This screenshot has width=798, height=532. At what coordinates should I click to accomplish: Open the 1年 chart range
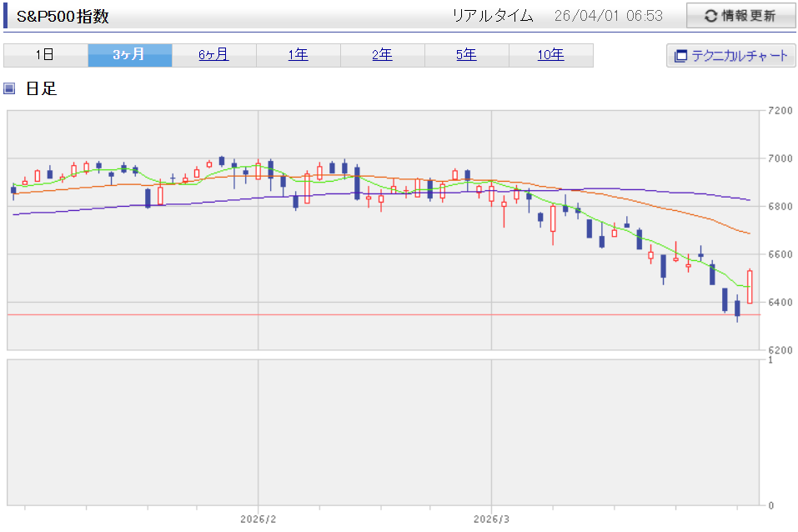298,55
